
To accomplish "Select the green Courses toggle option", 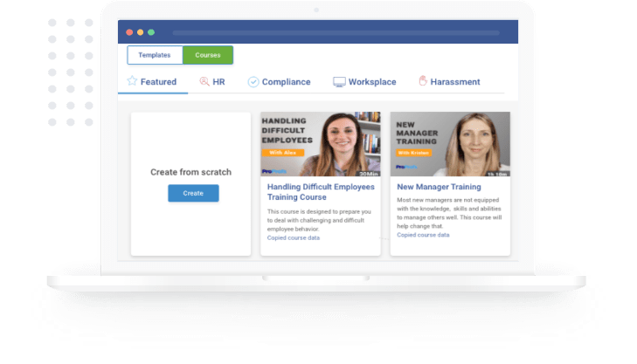I will pos(208,55).
